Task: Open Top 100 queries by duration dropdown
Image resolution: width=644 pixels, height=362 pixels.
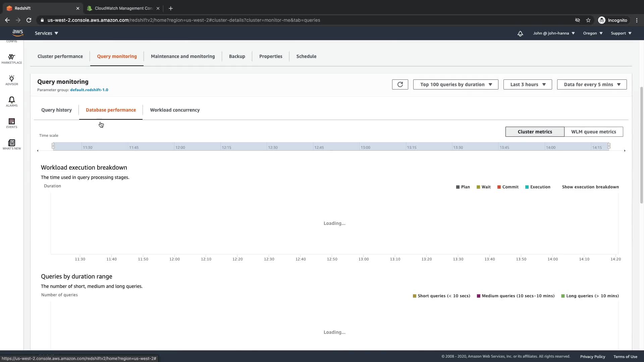Action: (455, 84)
